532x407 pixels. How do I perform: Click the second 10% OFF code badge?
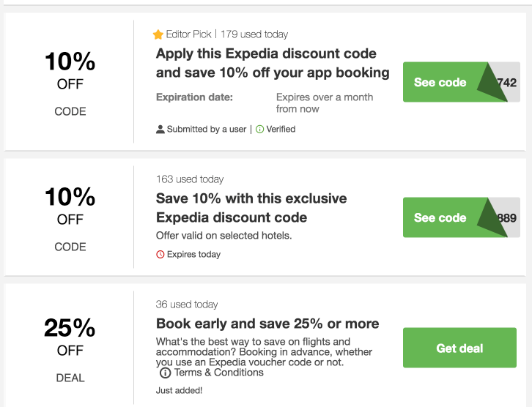(70, 216)
